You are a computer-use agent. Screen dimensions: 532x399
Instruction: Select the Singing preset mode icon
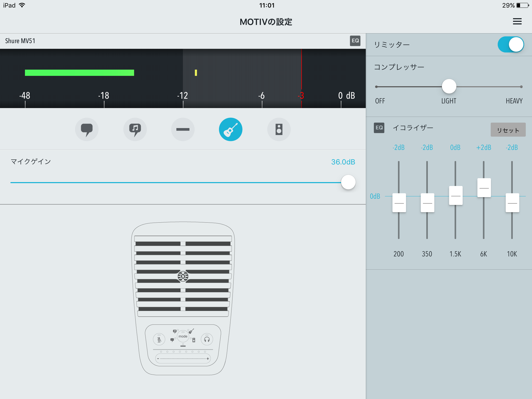pos(135,129)
